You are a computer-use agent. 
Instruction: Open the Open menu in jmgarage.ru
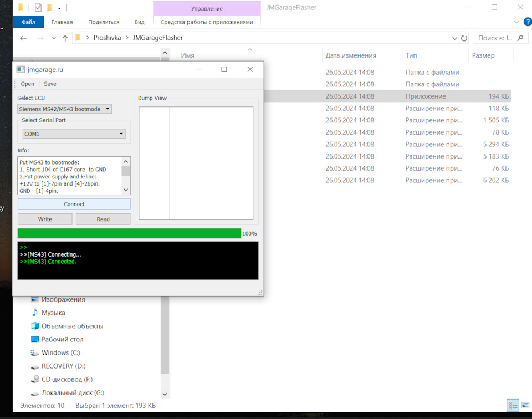tap(27, 84)
